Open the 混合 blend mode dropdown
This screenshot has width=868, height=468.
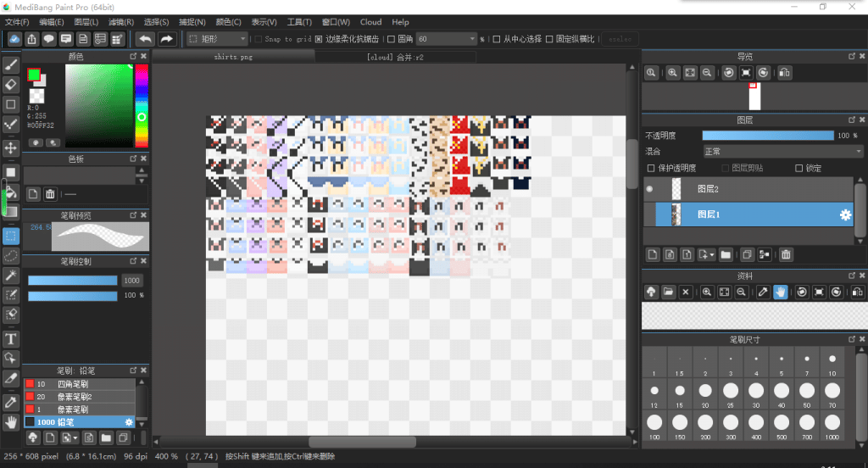(782, 152)
